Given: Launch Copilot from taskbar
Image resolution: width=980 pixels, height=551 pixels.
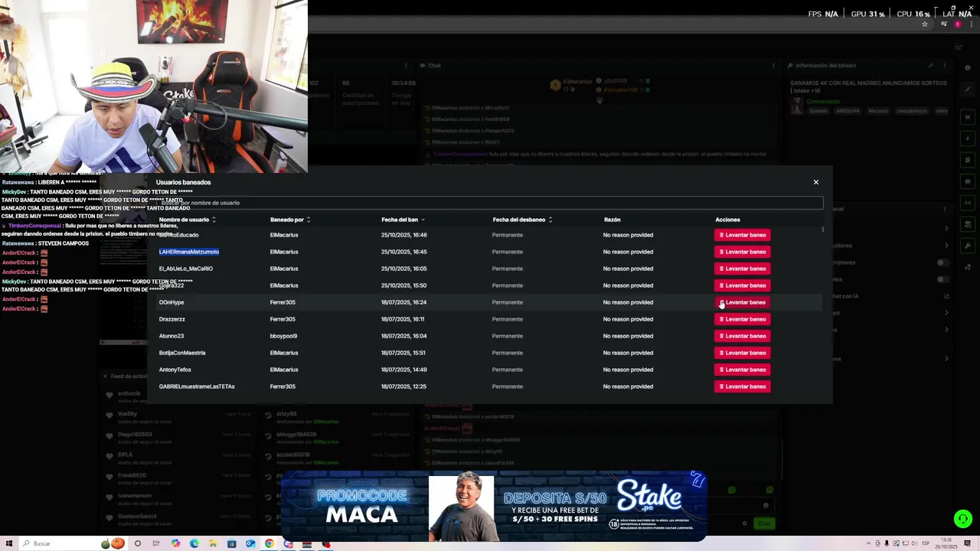Looking at the screenshot, I should click(175, 543).
